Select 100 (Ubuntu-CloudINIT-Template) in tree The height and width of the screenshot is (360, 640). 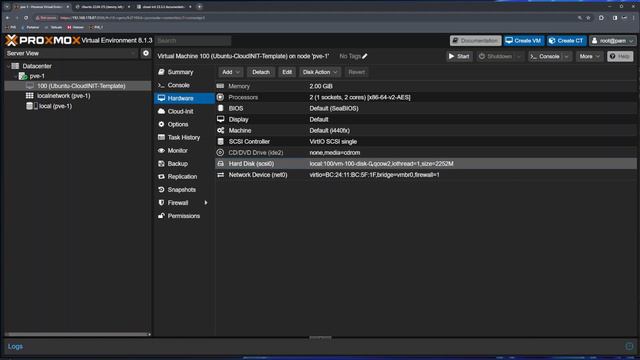pyautogui.click(x=78, y=86)
